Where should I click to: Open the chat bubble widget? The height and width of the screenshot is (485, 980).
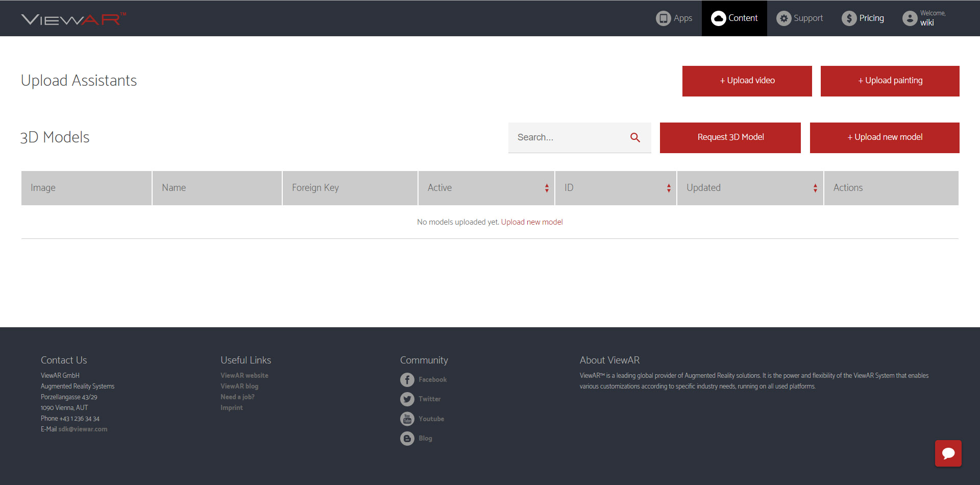click(x=948, y=453)
